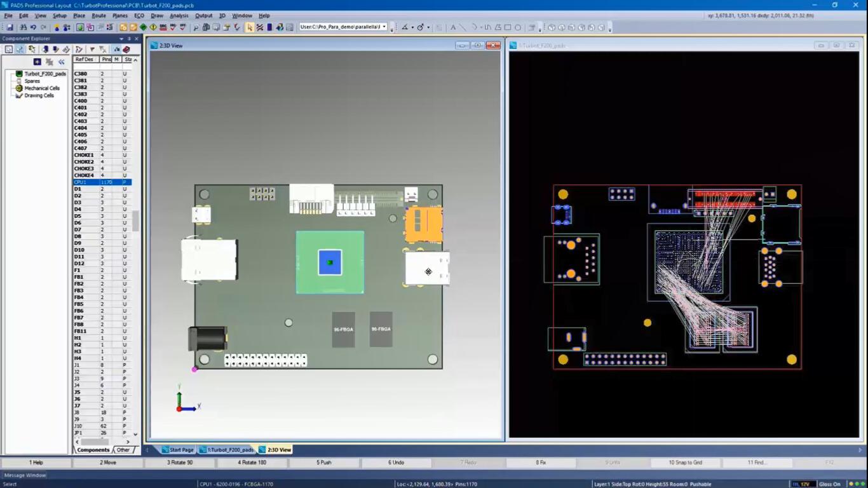Switch to the 1:Turbot_F200_pads tab
Image resolution: width=868 pixels, height=488 pixels.
[x=227, y=449]
